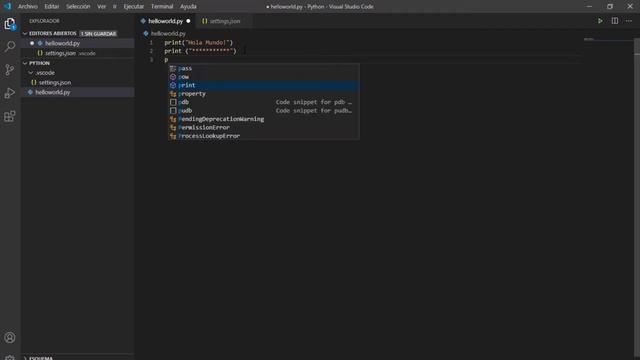Switch to the helloworld.py editor tab
The width and height of the screenshot is (640, 360).
165,21
